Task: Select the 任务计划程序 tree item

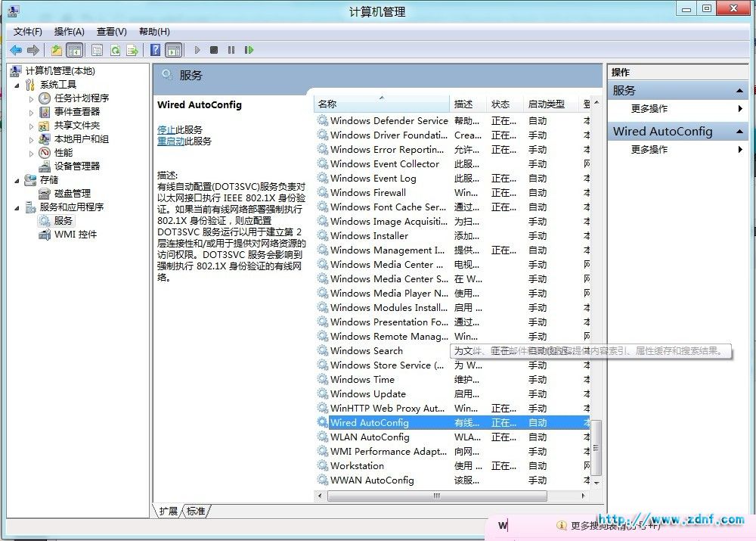Action: 82,98
